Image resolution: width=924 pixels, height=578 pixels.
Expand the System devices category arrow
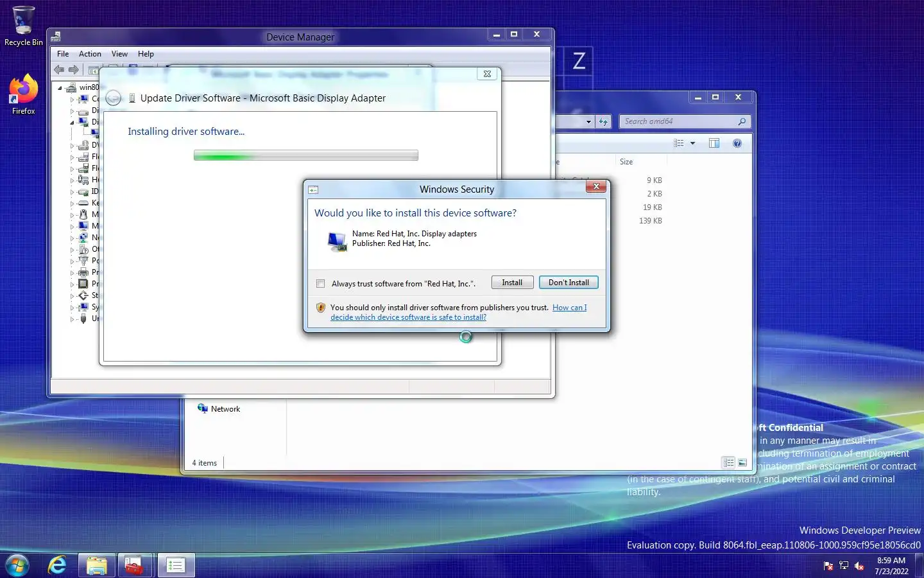(x=72, y=307)
